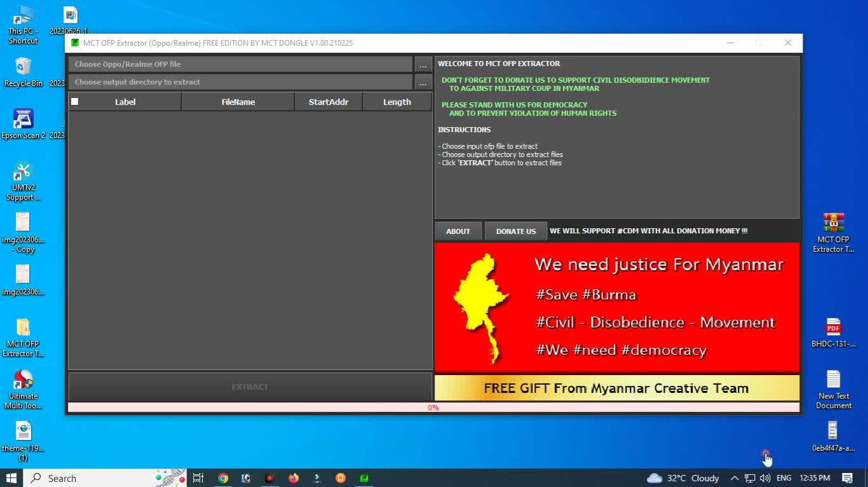This screenshot has height=487, width=868.
Task: Click the DONATE US button
Action: [x=516, y=231]
